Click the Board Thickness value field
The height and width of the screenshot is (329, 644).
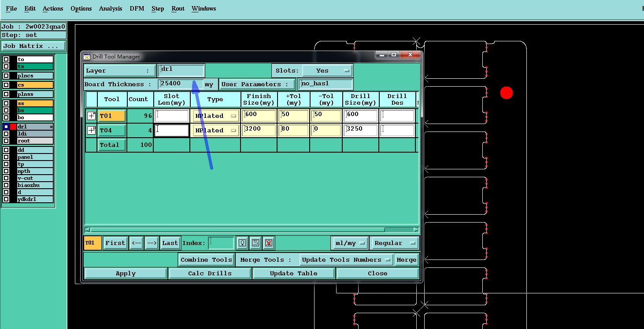(181, 84)
